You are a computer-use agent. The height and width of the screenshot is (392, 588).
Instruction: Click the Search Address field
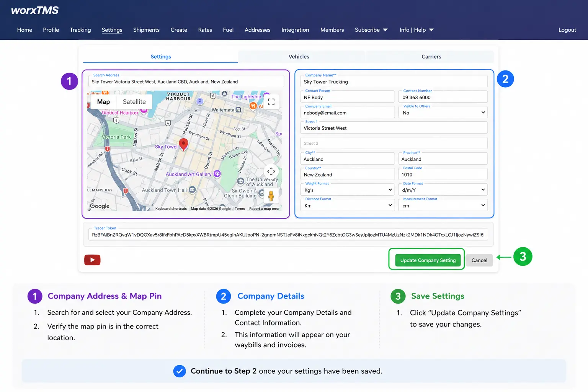[186, 82]
